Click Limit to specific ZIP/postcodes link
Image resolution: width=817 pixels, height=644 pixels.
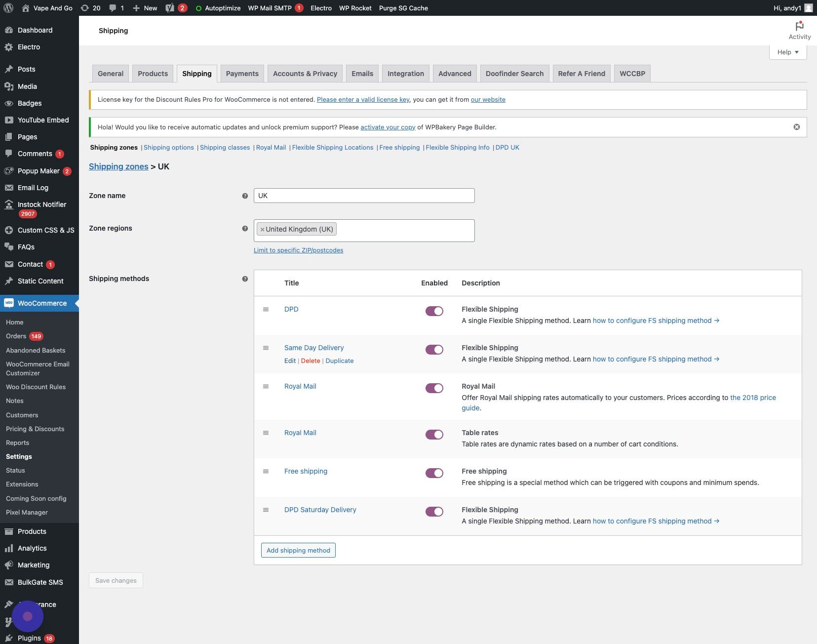(x=299, y=250)
